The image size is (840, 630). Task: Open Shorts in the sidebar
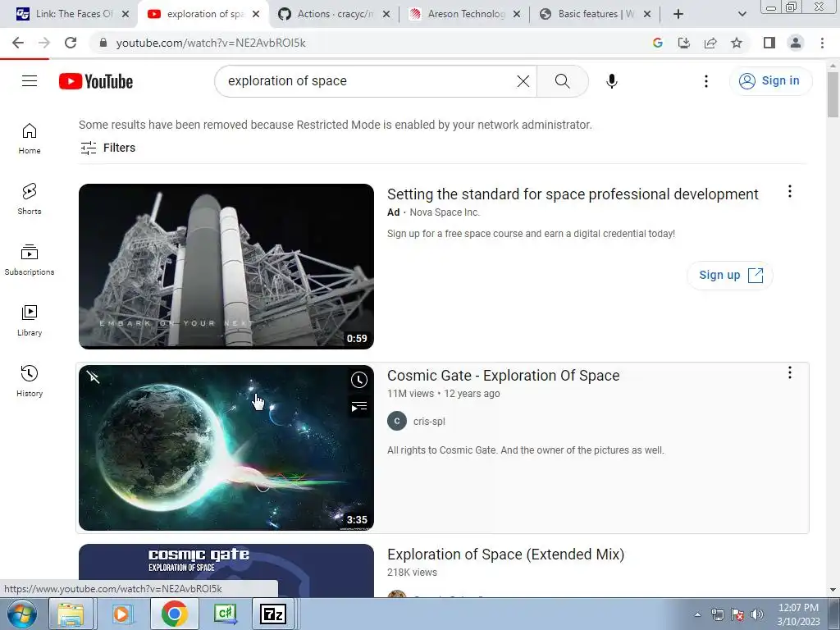coord(30,199)
